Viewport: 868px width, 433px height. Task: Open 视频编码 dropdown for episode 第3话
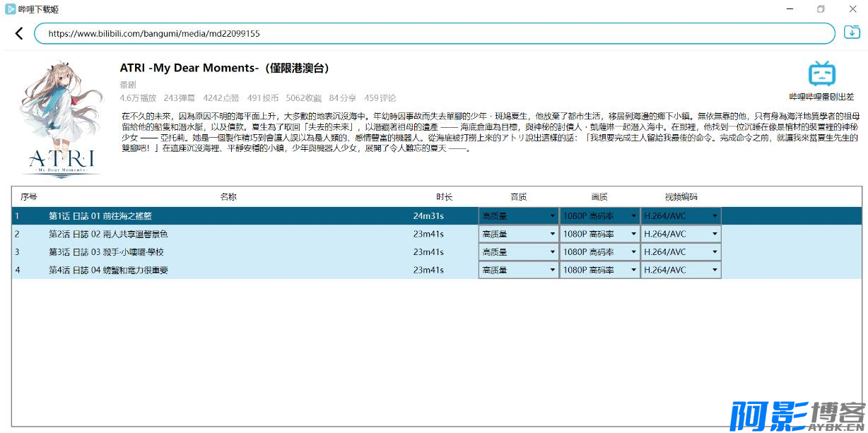click(681, 252)
